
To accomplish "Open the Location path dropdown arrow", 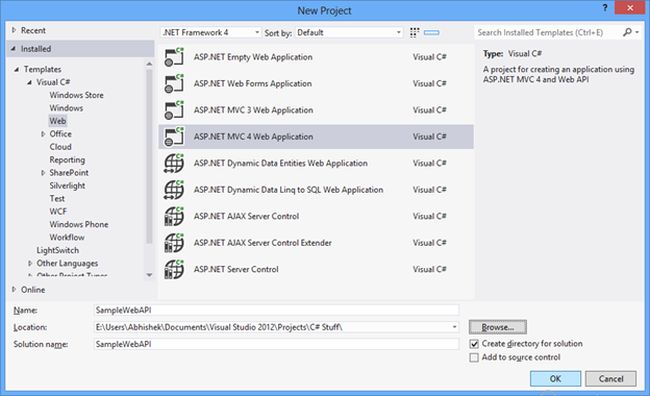I will click(x=454, y=327).
